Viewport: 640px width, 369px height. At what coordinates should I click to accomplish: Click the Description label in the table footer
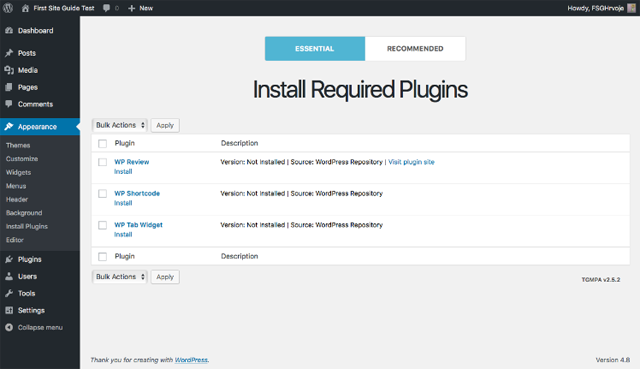240,256
